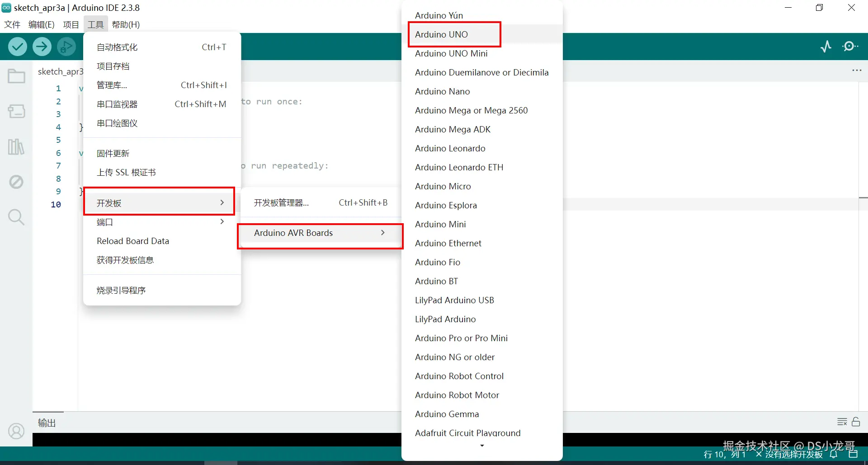The width and height of the screenshot is (868, 465).
Task: Click the Start Debugging toolbar icon
Action: [x=66, y=47]
